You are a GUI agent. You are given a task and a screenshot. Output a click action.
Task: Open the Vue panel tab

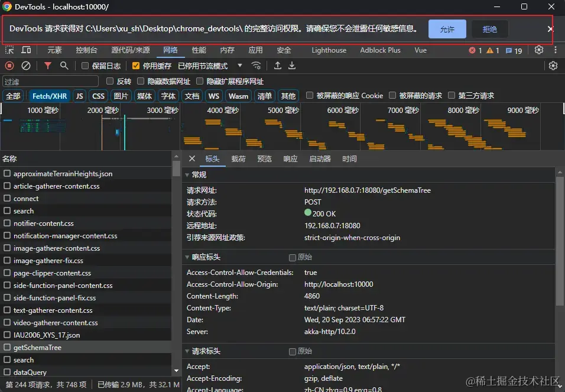(x=421, y=50)
